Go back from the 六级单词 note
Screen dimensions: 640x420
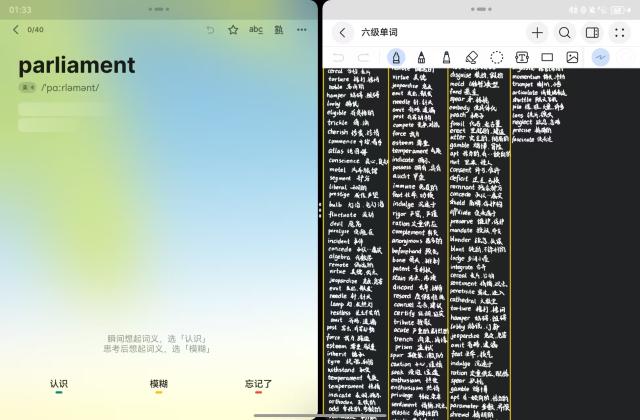tap(343, 32)
